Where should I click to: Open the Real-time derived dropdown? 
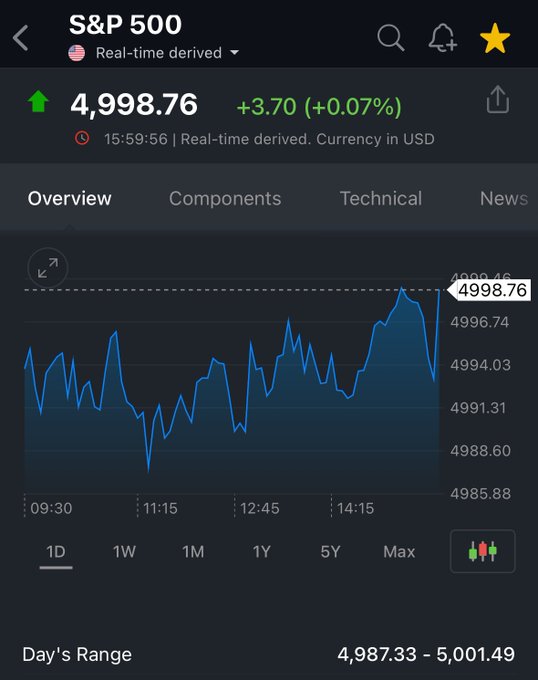[x=167, y=53]
